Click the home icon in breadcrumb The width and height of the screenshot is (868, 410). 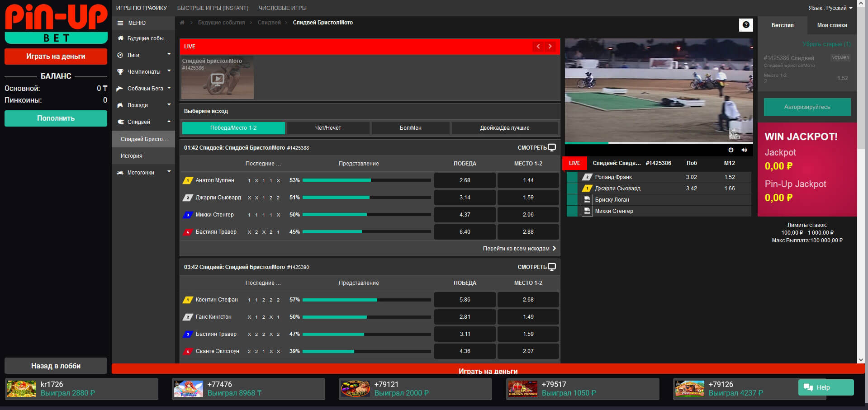[182, 23]
